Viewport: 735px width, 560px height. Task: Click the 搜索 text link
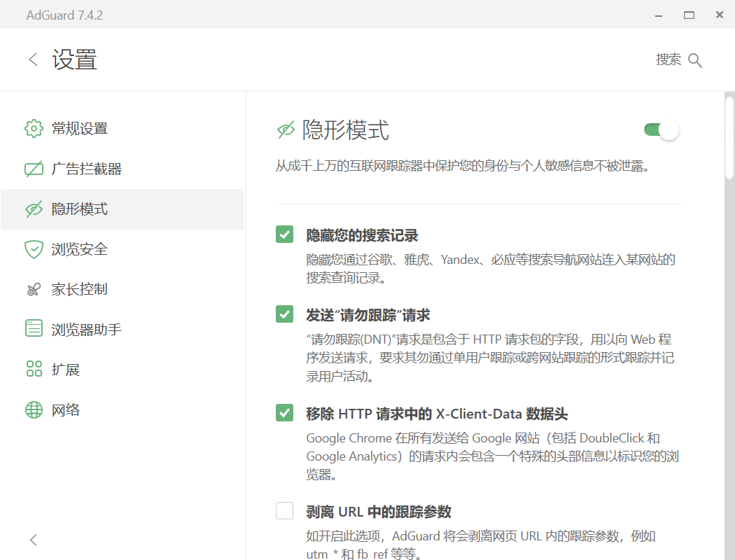[x=668, y=59]
